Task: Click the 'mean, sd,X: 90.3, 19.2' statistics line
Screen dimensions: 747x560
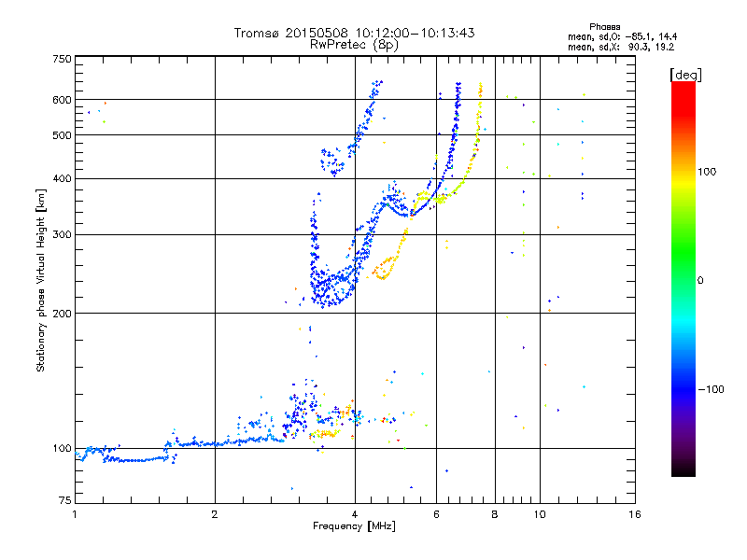Action: click(x=621, y=47)
